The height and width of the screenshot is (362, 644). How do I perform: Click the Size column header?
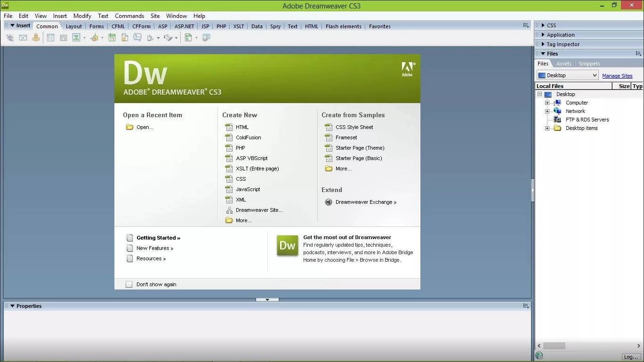tap(622, 86)
